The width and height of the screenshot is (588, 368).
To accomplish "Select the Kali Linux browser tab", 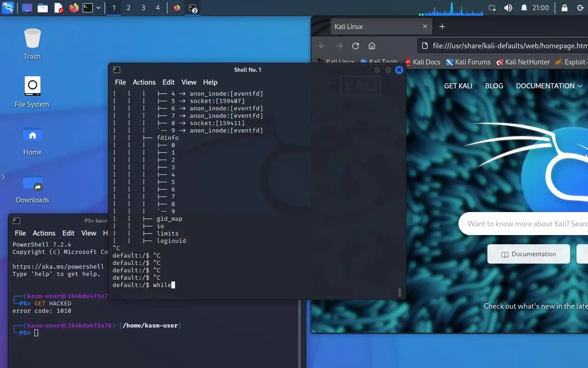I will 381,27.
